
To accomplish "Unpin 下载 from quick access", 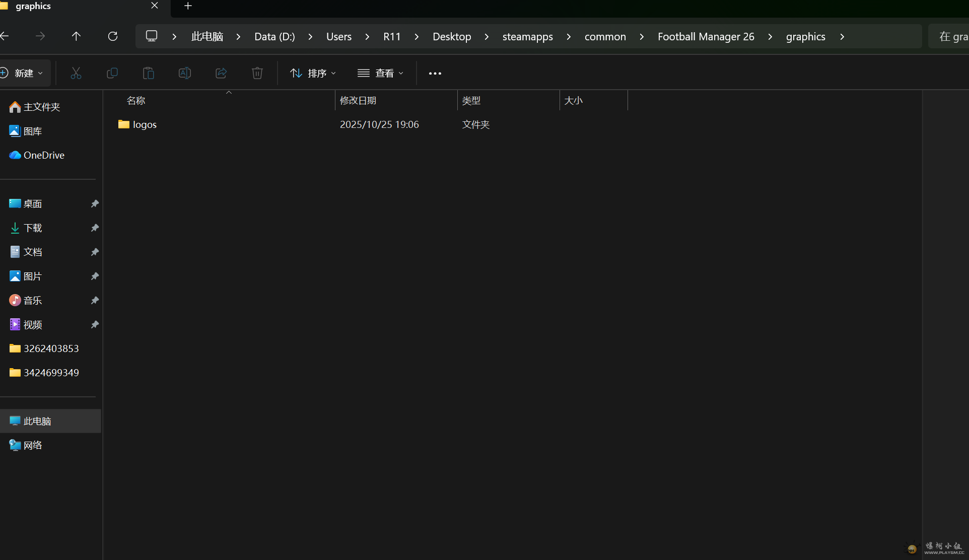I will 95,228.
